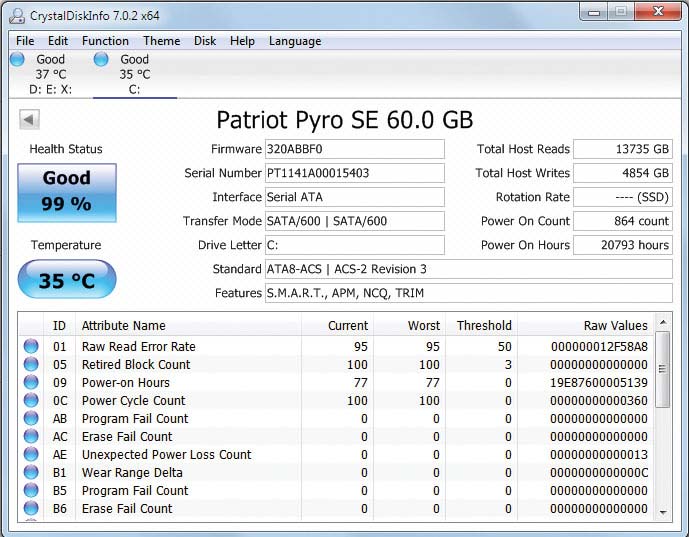Click Power On Hours value 20793 hours

(x=623, y=245)
